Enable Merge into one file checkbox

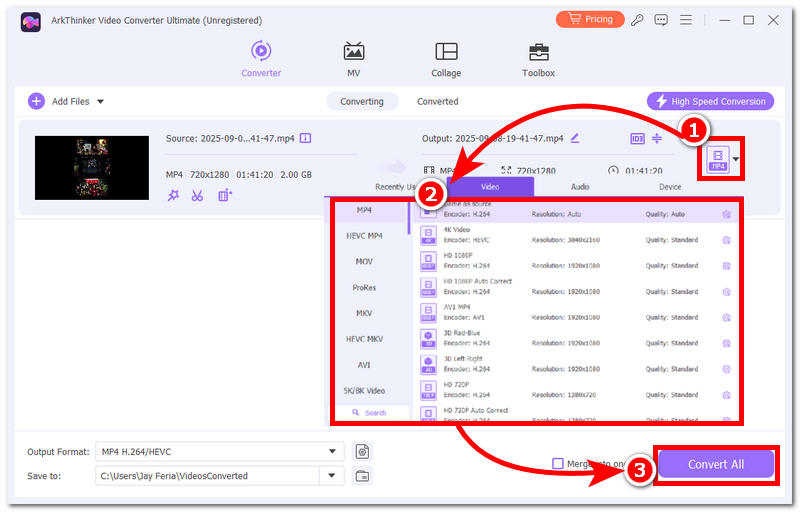[558, 463]
